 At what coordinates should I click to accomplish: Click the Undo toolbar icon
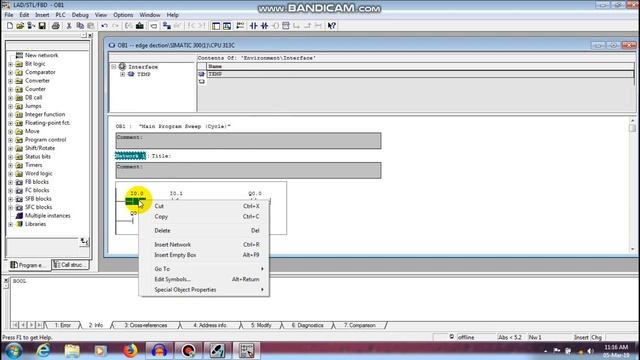[x=104, y=26]
